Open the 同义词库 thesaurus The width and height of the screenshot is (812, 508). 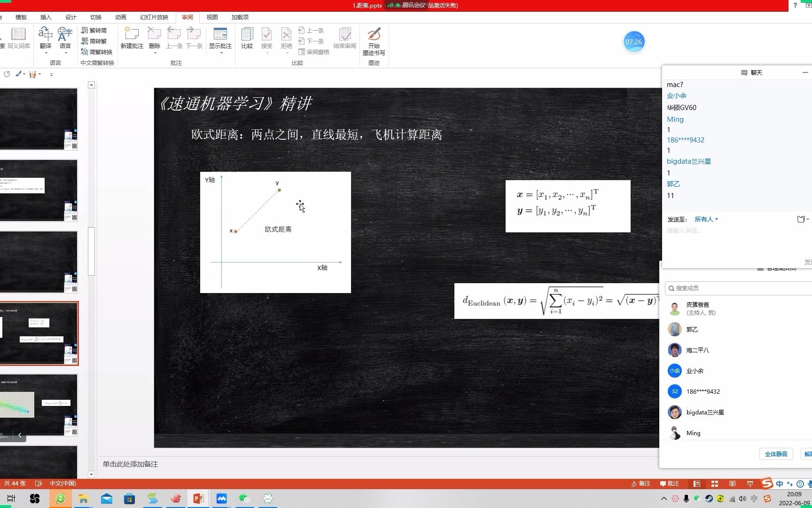tap(18, 38)
